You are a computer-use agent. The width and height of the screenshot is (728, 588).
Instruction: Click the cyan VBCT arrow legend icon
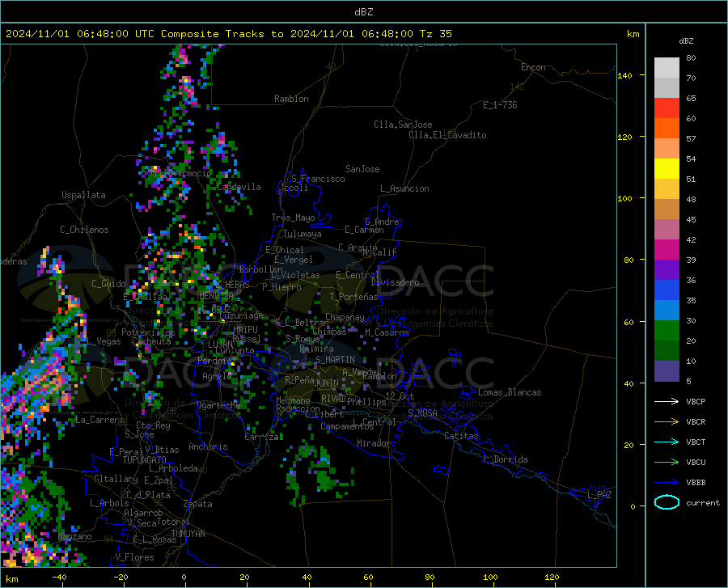(667, 442)
